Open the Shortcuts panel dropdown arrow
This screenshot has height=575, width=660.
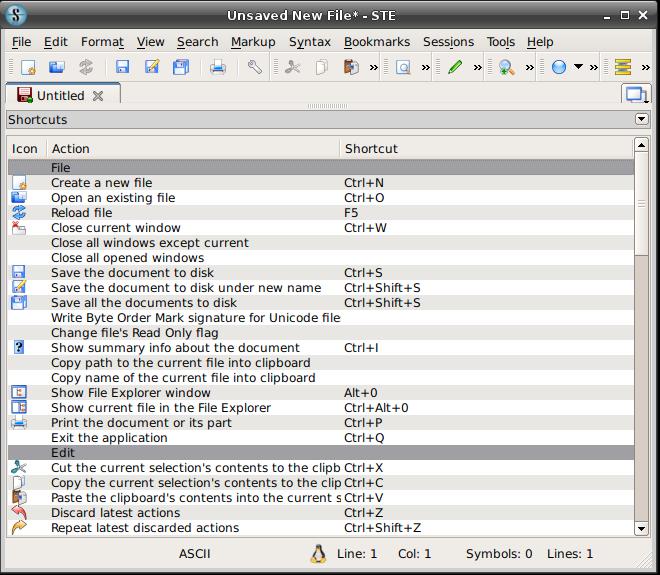click(641, 120)
